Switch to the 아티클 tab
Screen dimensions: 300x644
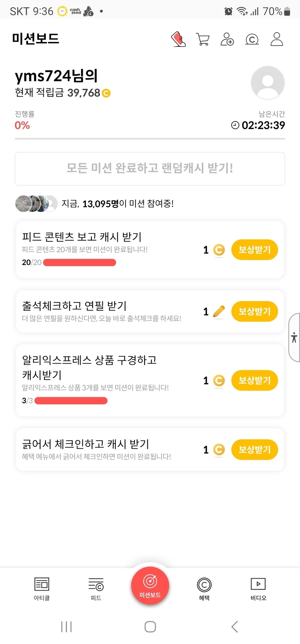pos(42,589)
